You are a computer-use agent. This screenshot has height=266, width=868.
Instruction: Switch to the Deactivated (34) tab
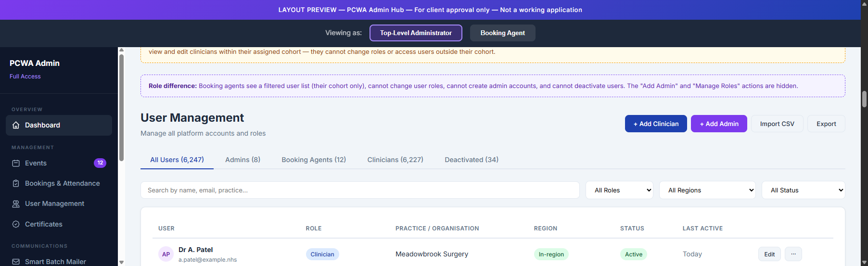471,160
